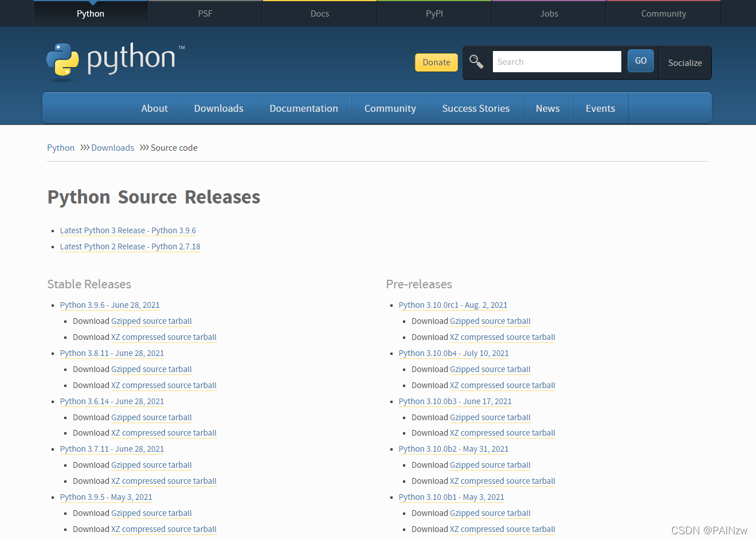
Task: Switch to the Docs top tab
Action: point(320,14)
